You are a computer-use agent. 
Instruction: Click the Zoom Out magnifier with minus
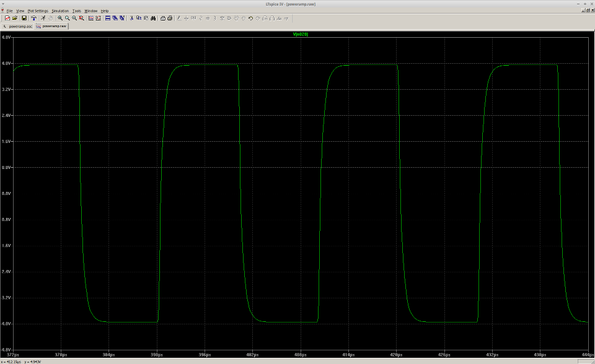coord(74,18)
